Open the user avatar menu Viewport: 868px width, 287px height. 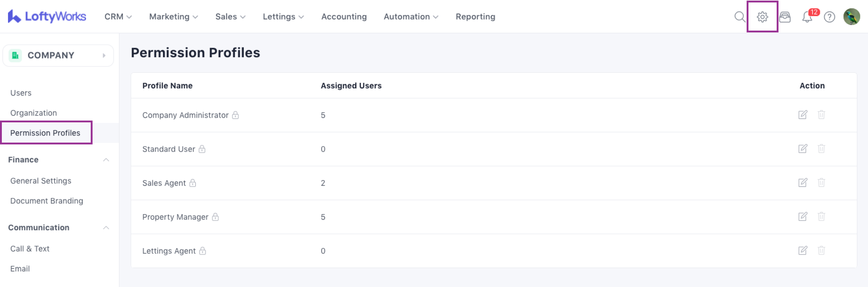[851, 17]
